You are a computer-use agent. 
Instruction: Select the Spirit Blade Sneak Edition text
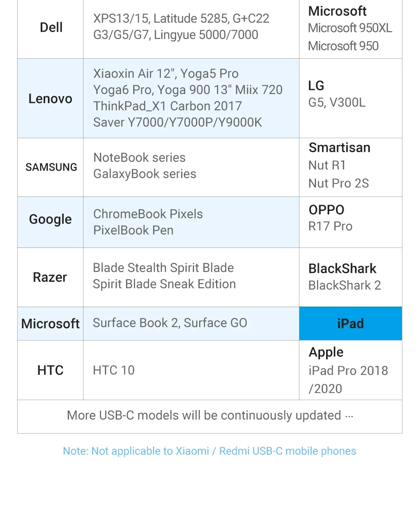[164, 284]
